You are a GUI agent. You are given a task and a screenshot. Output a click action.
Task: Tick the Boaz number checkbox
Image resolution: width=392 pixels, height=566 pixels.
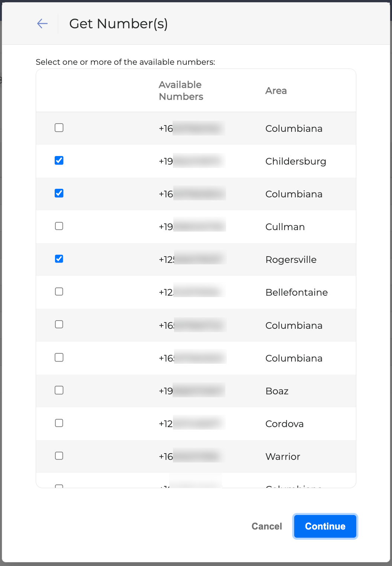[x=59, y=390]
